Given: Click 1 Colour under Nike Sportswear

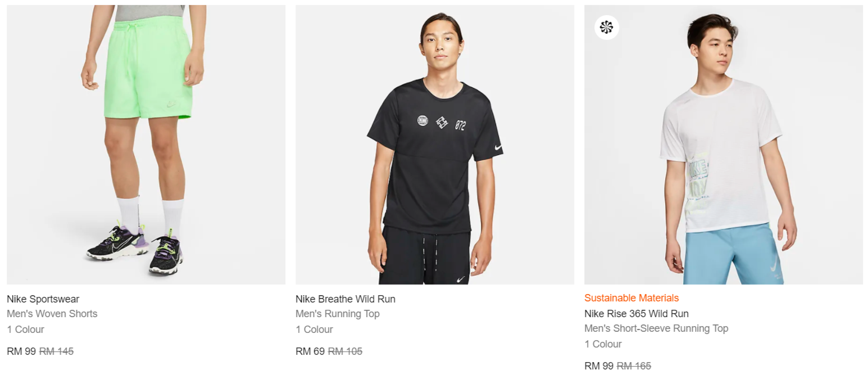Looking at the screenshot, I should coord(25,330).
